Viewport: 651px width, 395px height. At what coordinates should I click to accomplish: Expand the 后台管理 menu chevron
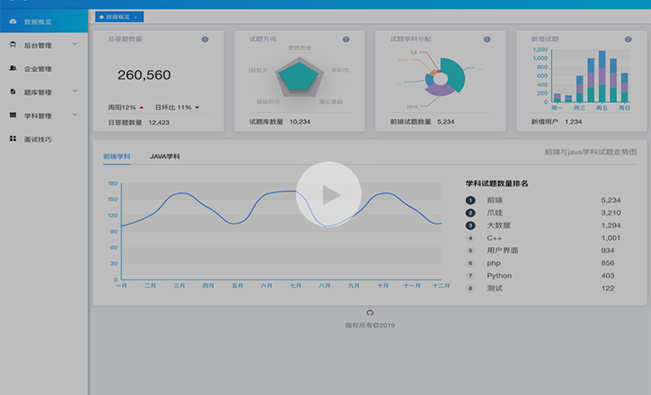click(x=75, y=44)
